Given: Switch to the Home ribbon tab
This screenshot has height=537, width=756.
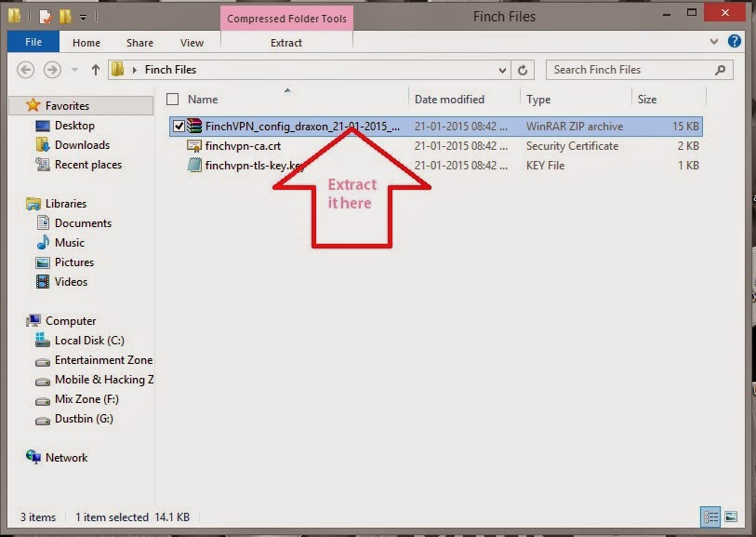Looking at the screenshot, I should [86, 43].
